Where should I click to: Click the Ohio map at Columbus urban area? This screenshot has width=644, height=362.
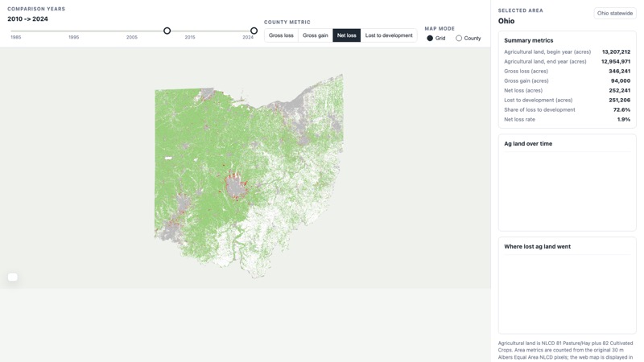point(235,187)
